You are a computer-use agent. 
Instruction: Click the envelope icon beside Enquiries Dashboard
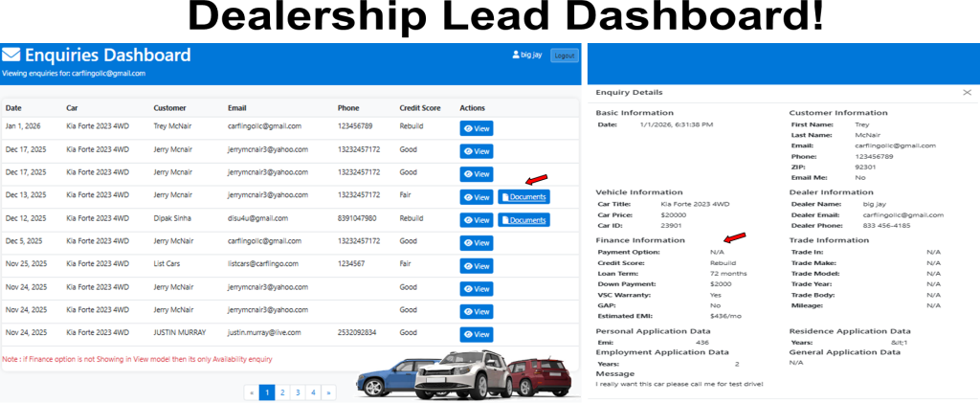click(11, 56)
